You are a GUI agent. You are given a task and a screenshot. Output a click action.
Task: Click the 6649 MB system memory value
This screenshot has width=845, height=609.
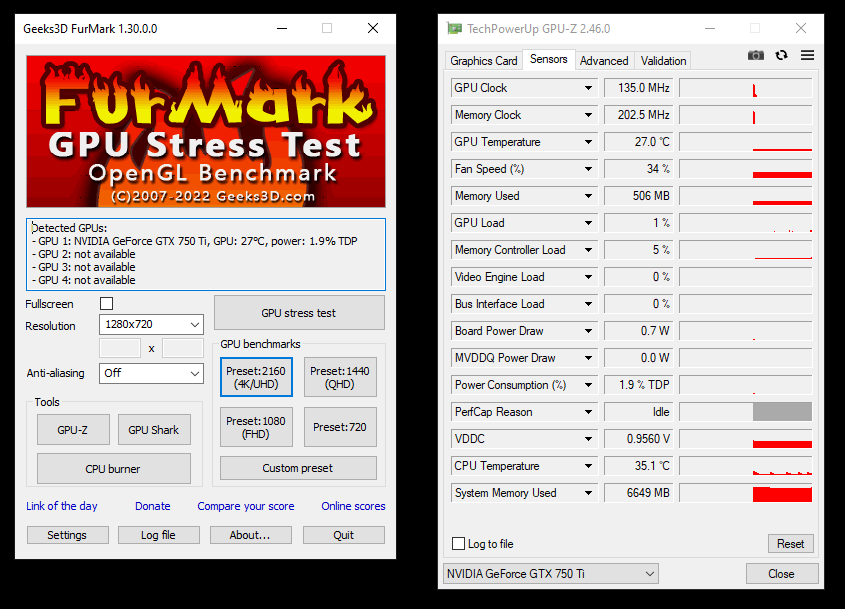coord(639,493)
